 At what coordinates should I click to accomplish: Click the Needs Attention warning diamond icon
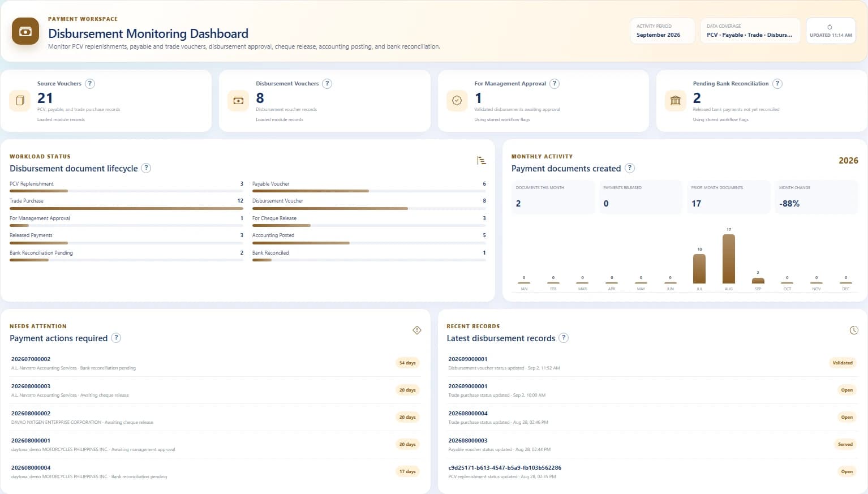pyautogui.click(x=417, y=330)
